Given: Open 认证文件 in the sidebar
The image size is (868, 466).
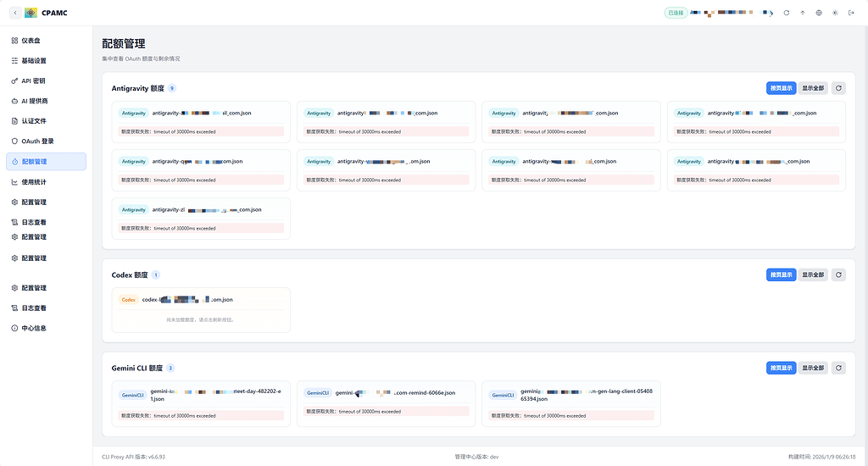Looking at the screenshot, I should [x=46, y=120].
